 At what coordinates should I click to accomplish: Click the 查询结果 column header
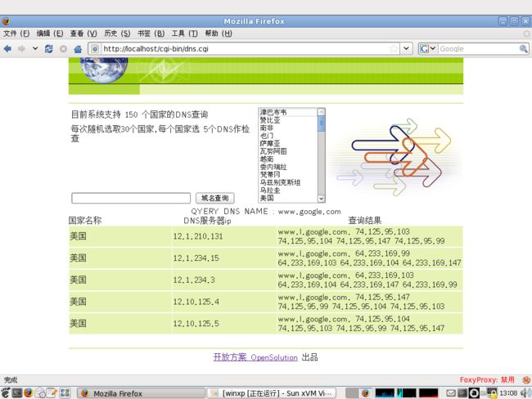pos(365,221)
